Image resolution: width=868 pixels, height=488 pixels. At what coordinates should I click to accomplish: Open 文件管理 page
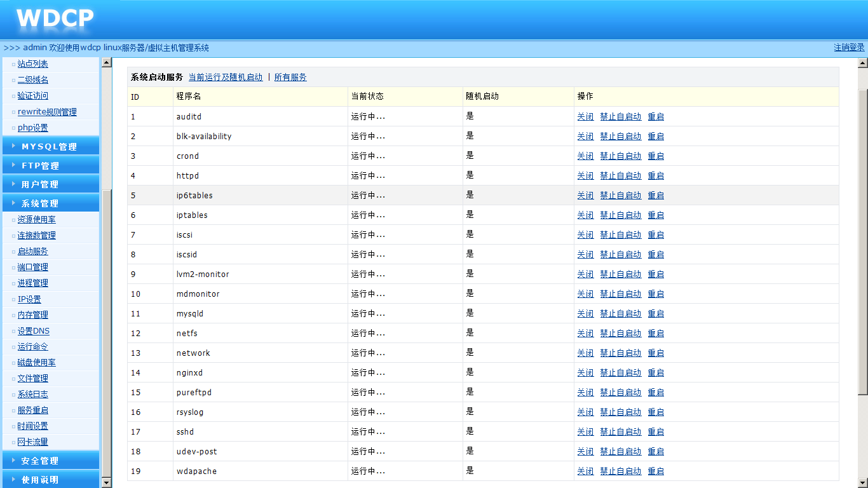pos(33,379)
